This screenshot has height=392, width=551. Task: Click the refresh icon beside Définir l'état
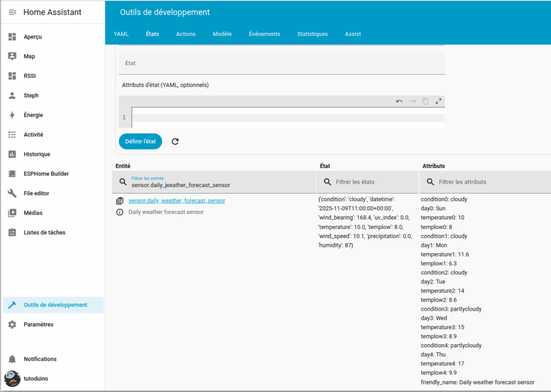coord(175,141)
